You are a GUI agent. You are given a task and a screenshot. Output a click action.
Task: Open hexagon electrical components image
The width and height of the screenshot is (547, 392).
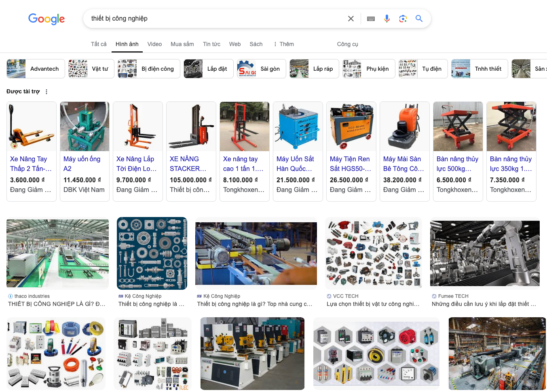coord(376,354)
